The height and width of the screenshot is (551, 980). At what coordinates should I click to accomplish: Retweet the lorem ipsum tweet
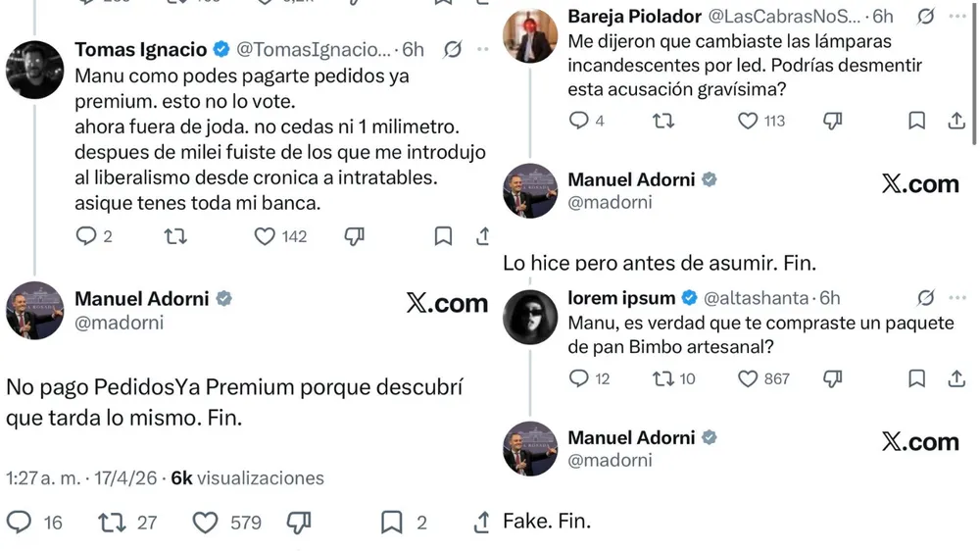tap(663, 377)
